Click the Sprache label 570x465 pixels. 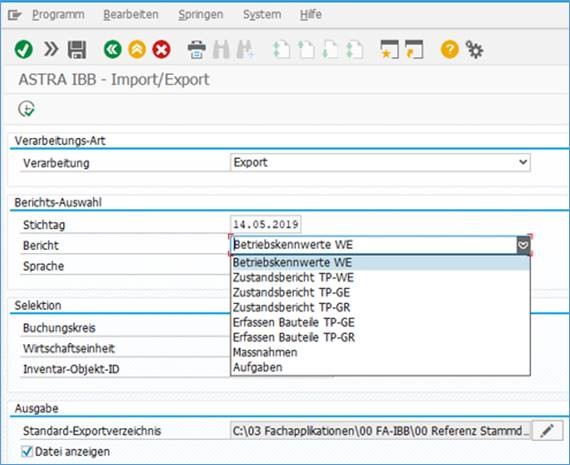tap(43, 266)
